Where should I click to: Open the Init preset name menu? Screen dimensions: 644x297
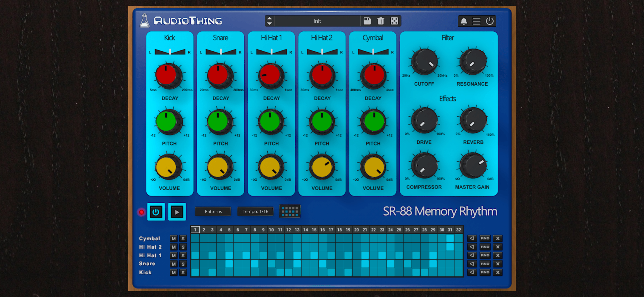317,21
